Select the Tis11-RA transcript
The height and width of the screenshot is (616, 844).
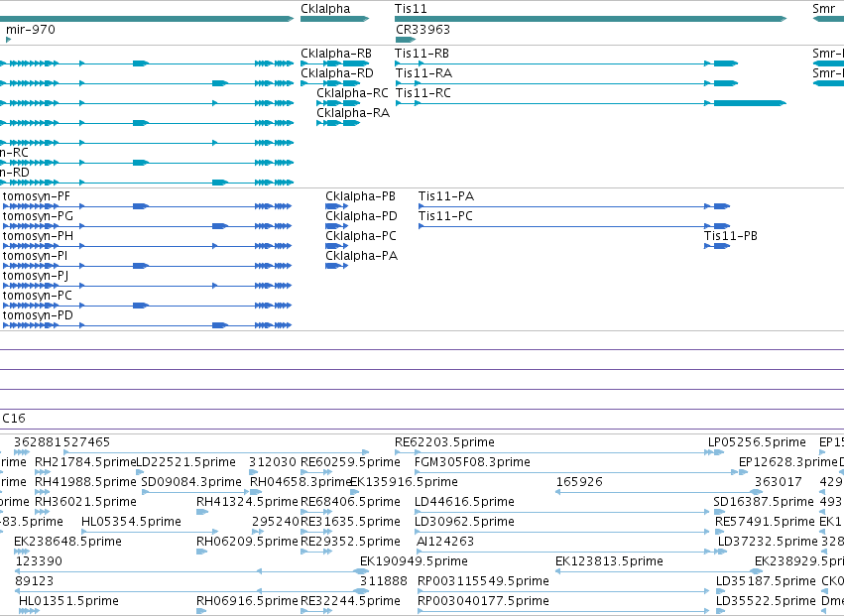click(566, 83)
